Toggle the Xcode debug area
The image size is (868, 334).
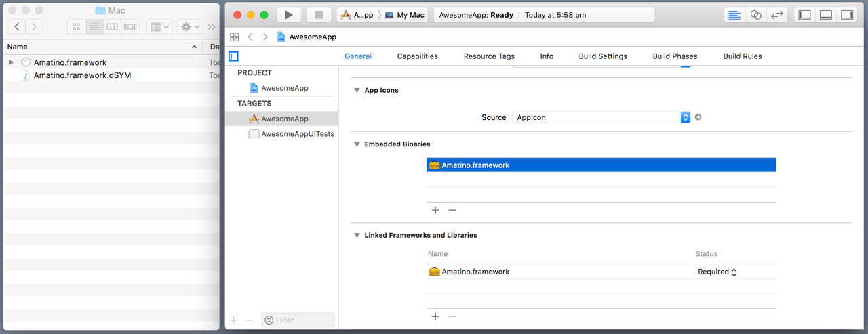(x=826, y=15)
